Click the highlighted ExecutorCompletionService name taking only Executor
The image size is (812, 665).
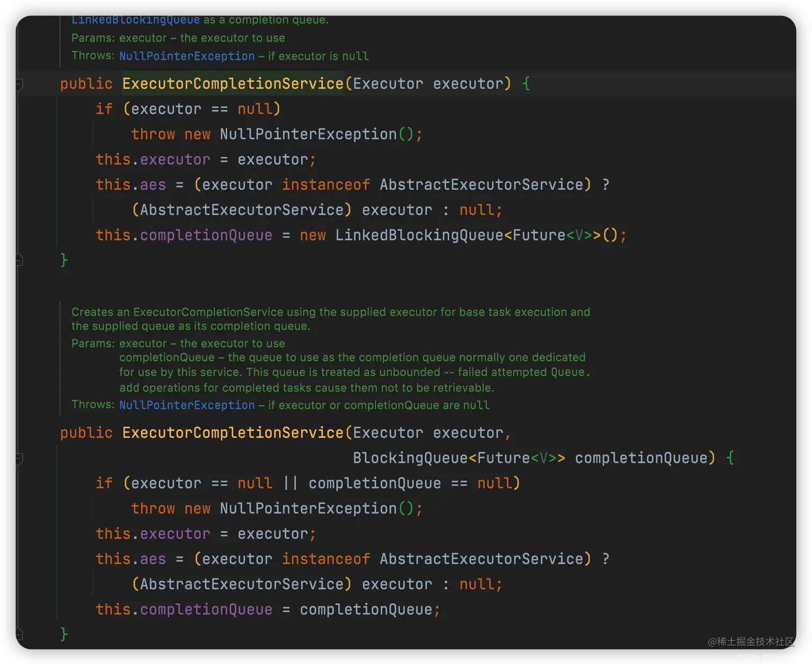pos(233,84)
